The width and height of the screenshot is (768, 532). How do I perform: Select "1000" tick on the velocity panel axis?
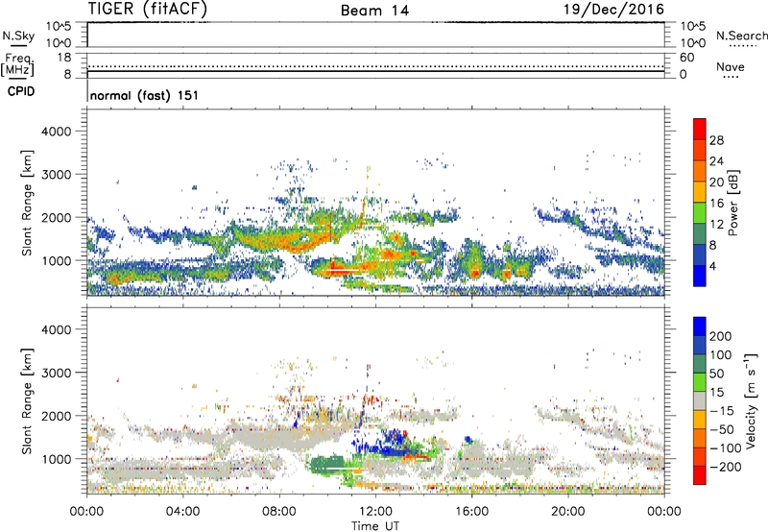[56, 459]
